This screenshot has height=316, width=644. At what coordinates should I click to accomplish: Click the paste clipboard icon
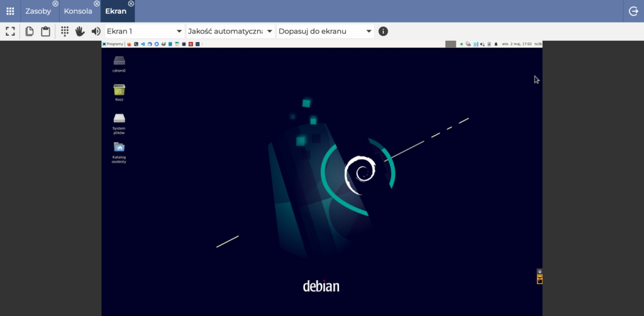[x=45, y=31]
